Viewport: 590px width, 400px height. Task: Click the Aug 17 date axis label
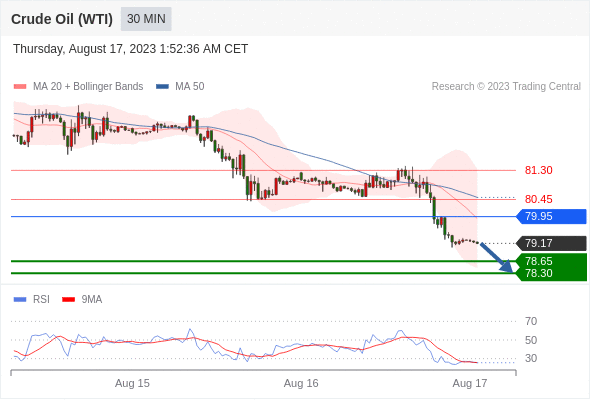click(470, 383)
